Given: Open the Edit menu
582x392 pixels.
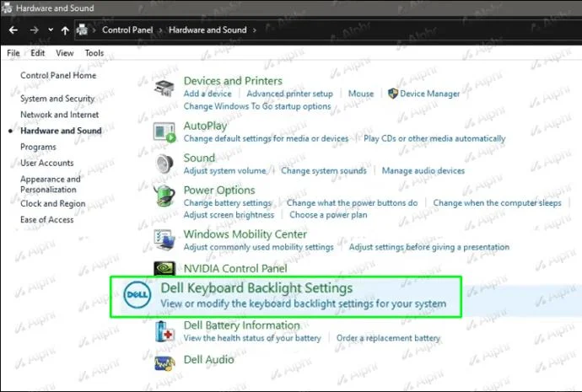Looking at the screenshot, I should point(37,53).
